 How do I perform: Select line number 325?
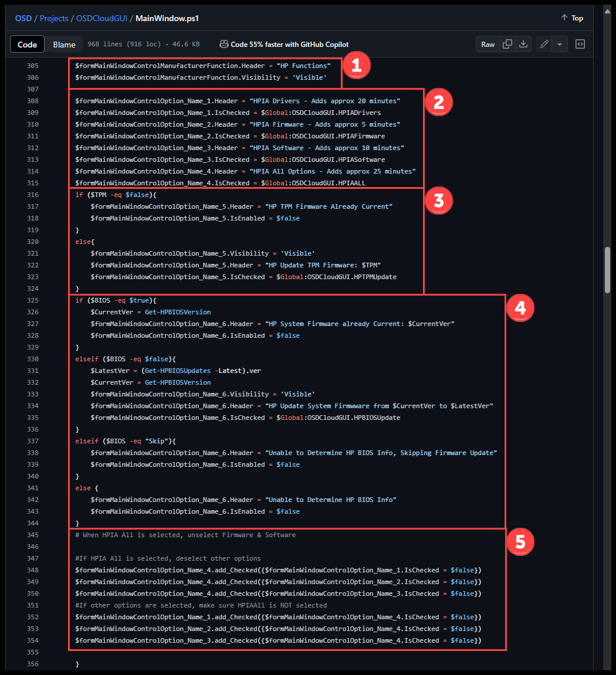pyautogui.click(x=33, y=300)
